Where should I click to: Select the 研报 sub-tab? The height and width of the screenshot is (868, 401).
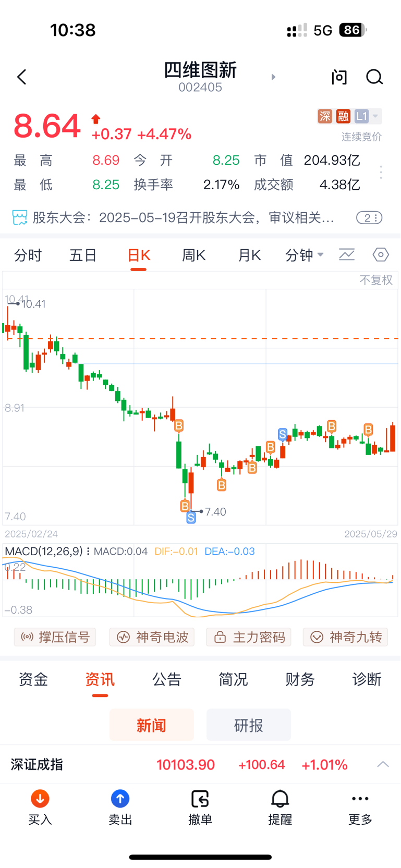pyautogui.click(x=249, y=725)
